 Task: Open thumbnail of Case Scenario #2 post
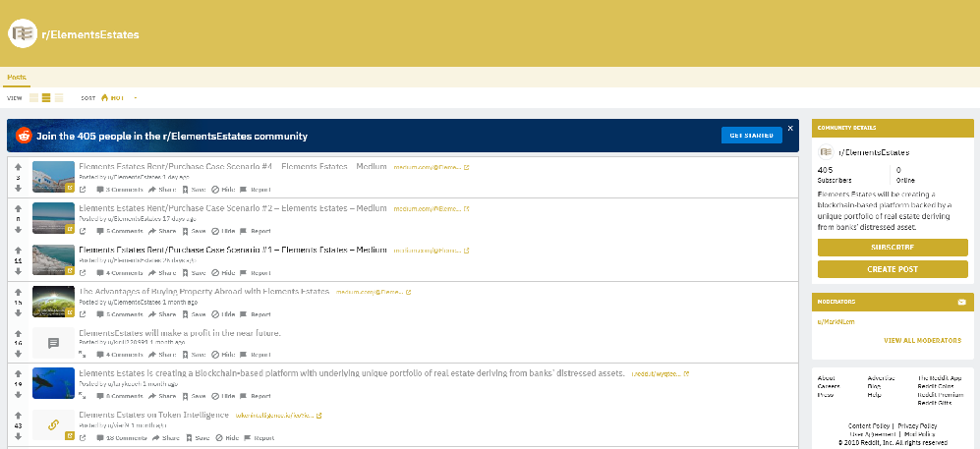pyautogui.click(x=53, y=218)
